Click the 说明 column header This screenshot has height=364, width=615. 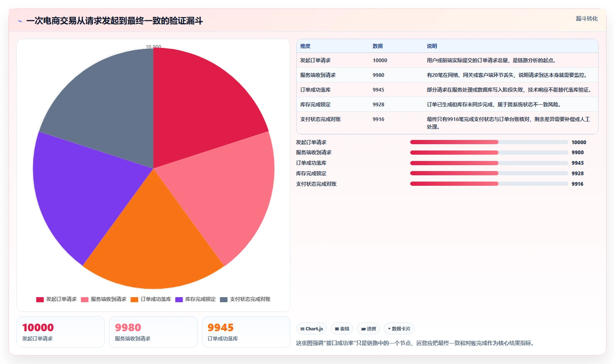[432, 46]
